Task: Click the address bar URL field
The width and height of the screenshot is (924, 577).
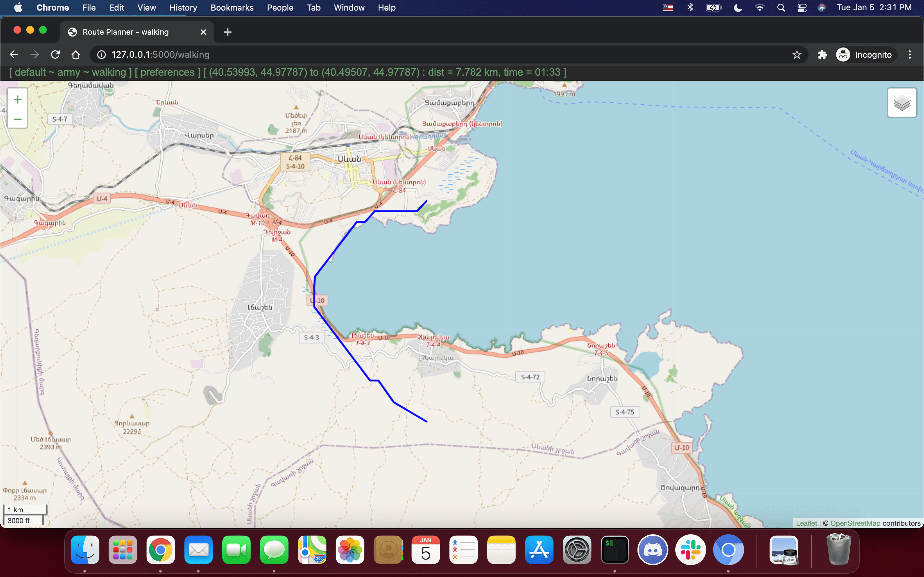Action: pyautogui.click(x=267, y=54)
